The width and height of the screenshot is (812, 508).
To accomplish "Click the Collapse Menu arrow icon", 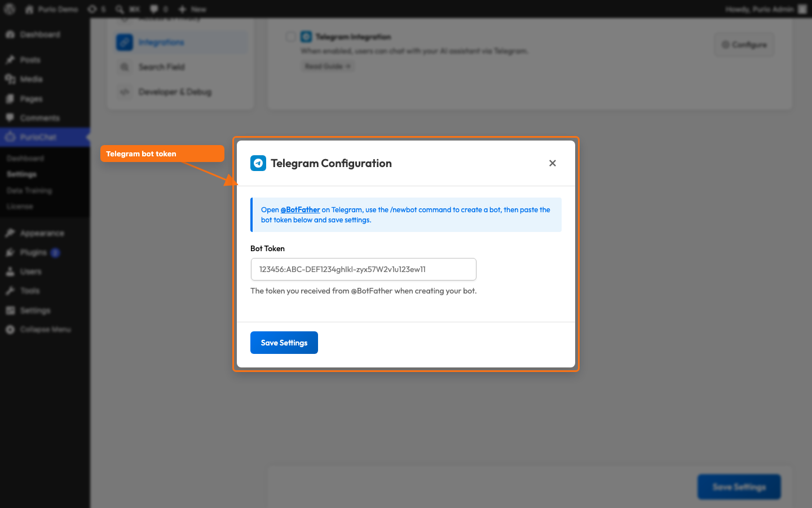I will coord(10,329).
